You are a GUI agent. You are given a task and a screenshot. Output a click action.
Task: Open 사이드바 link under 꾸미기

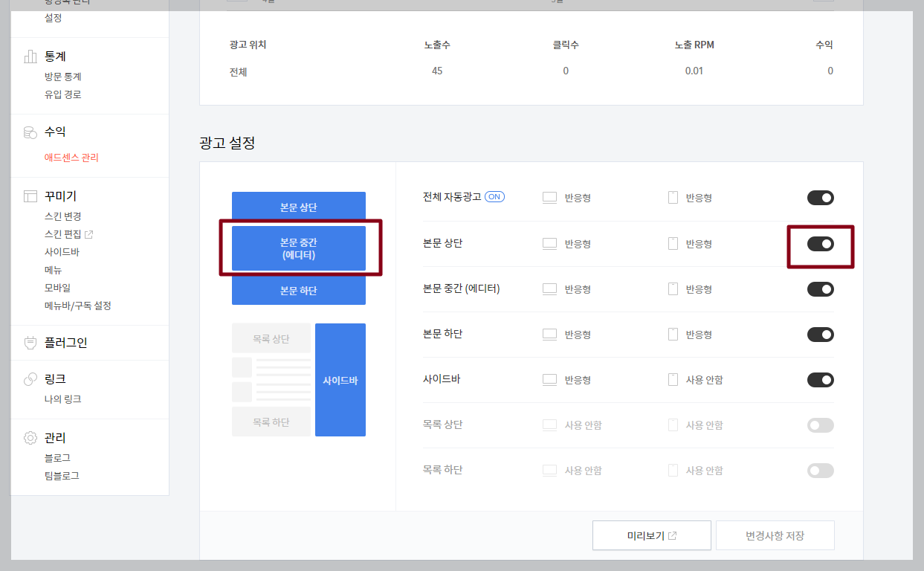tap(62, 252)
